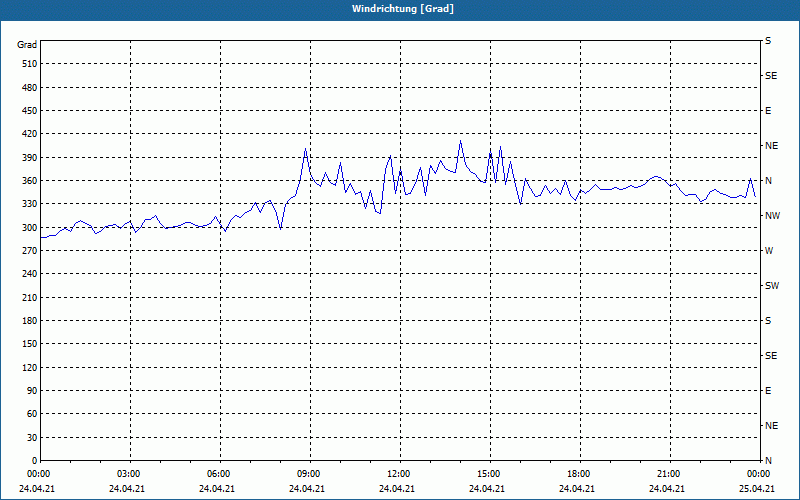800x500 pixels.
Task: Click the 15:00 time label
Action: pyautogui.click(x=488, y=474)
